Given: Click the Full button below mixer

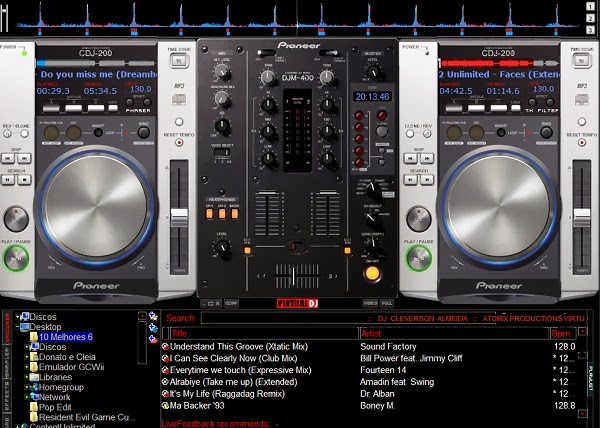Looking at the screenshot, I should click(x=386, y=303).
